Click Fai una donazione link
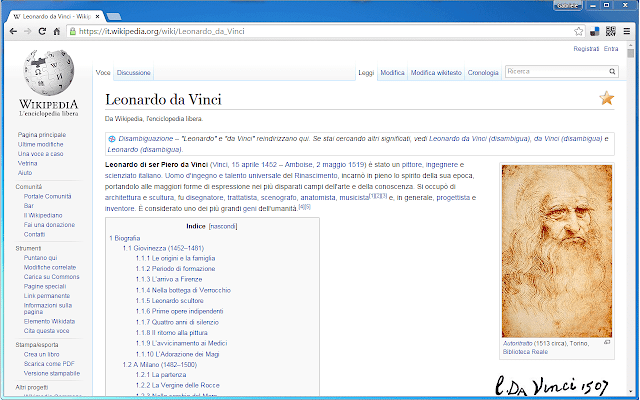This screenshot has width=640, height=400. [x=49, y=225]
